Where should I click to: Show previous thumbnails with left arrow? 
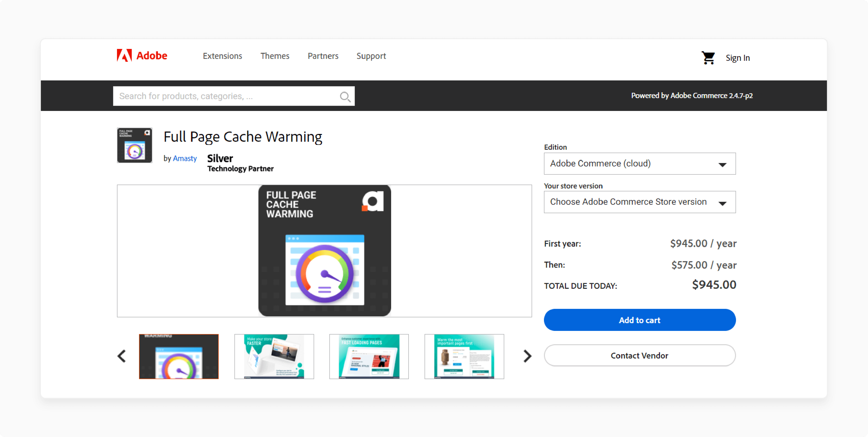[122, 356]
